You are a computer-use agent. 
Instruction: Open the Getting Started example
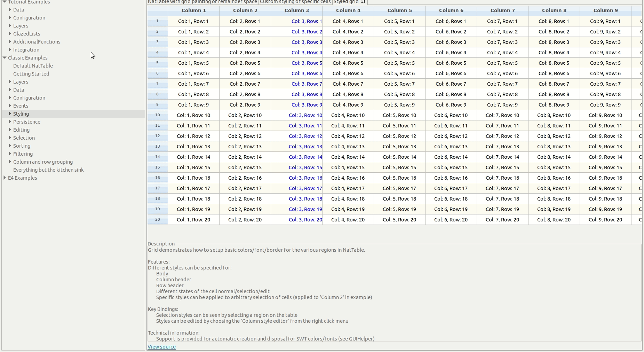click(x=31, y=74)
